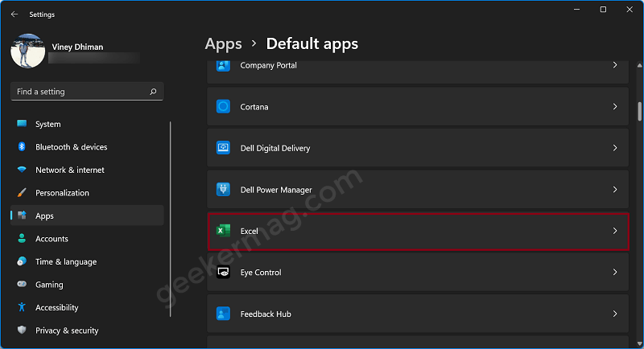Click the Default apps heading

[x=312, y=44]
